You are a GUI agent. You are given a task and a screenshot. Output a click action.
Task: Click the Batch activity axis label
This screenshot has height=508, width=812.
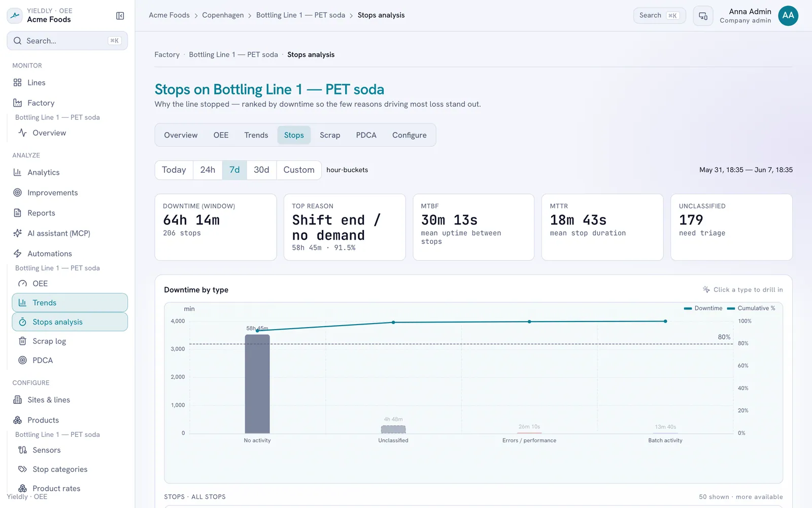pos(665,440)
